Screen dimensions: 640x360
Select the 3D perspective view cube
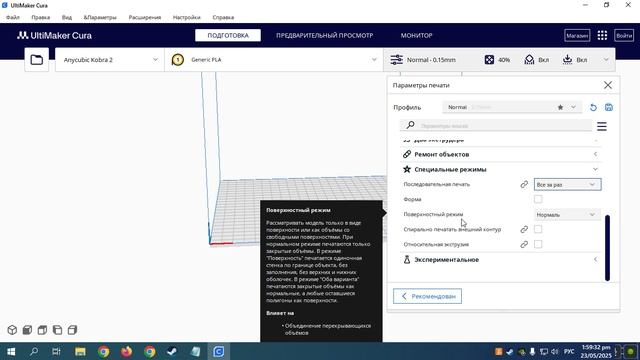pos(12,330)
